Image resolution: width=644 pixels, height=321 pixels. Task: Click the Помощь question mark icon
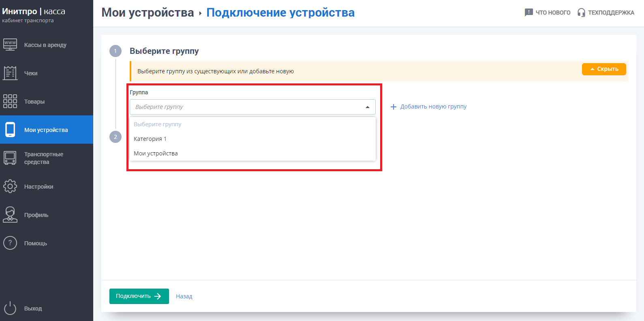click(10, 243)
